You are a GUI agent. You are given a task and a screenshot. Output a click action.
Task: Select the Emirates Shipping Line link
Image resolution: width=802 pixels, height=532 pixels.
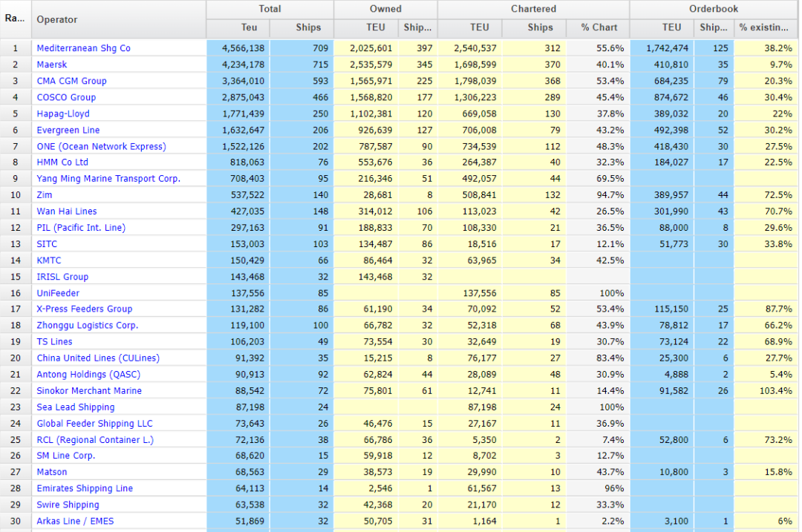(85, 488)
